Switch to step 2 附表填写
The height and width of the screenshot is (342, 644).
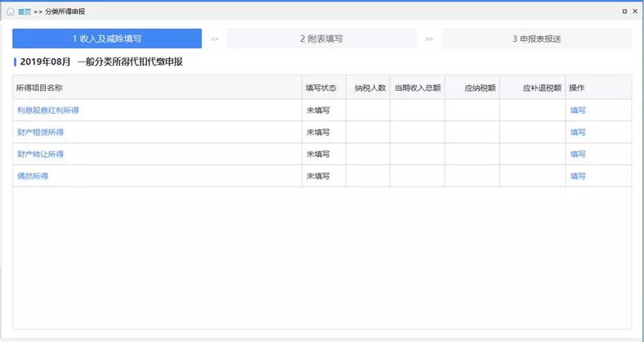[322, 39]
